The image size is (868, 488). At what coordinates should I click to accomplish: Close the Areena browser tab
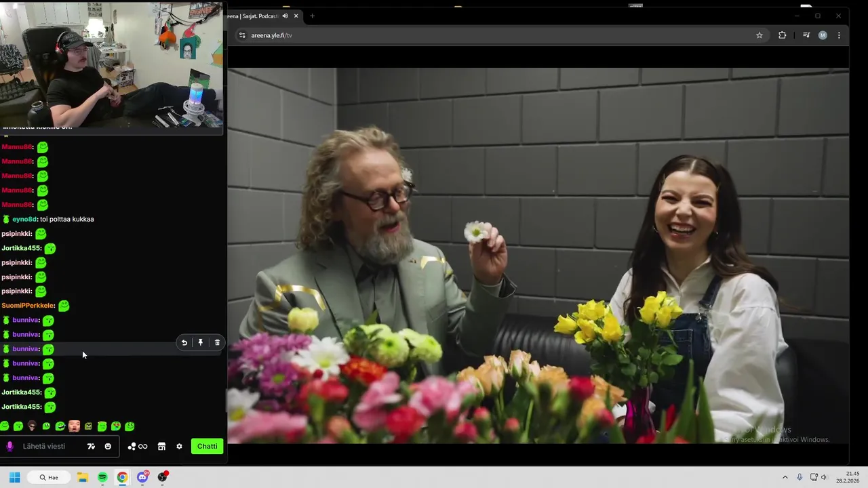[x=296, y=16]
